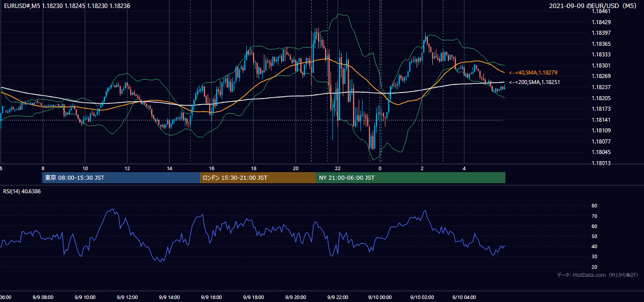Click hour tick 22 below the price chart
Viewport: 644px width, 302px height.
[x=338, y=169]
